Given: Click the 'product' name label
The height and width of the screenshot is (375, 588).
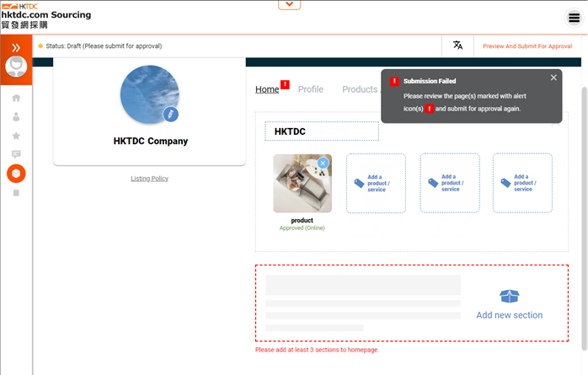Looking at the screenshot, I should coord(302,221).
